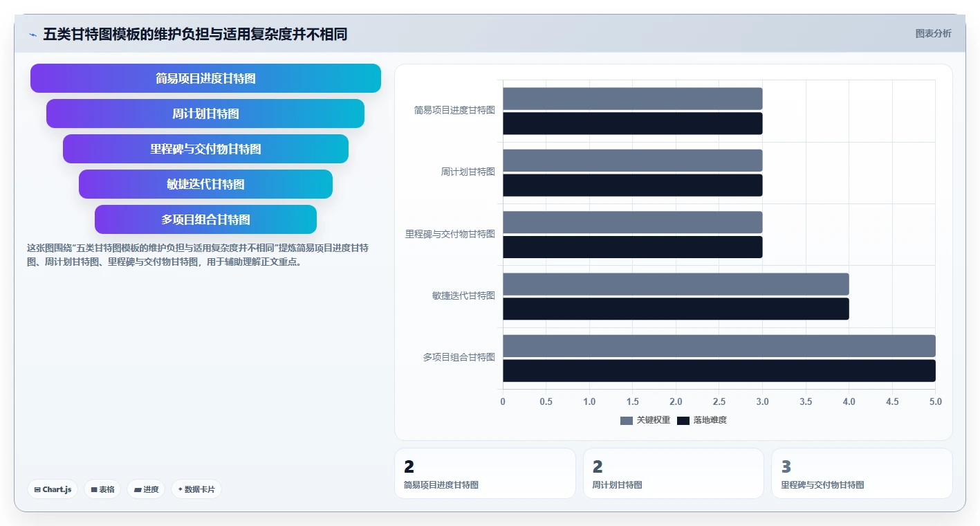This screenshot has width=980, height=526.
Task: Click the blue pulse icon beside the title
Action: (x=33, y=35)
